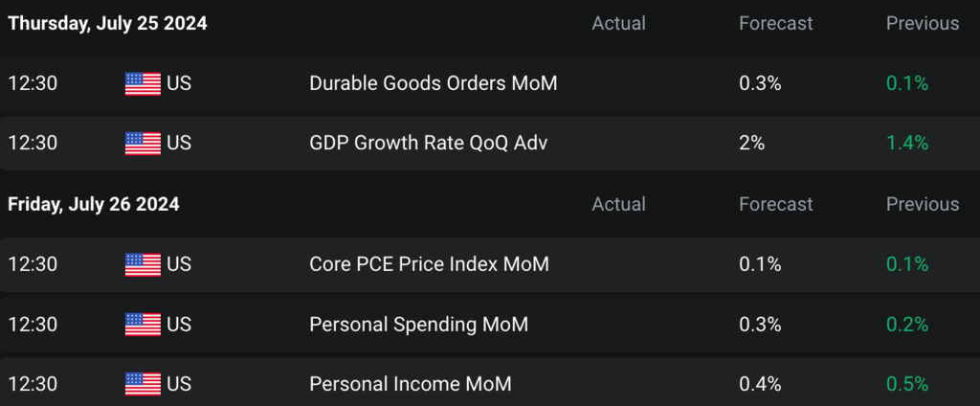This screenshot has height=406, width=980.
Task: Click the US flag beside Durable Goods Orders
Action: point(143,83)
